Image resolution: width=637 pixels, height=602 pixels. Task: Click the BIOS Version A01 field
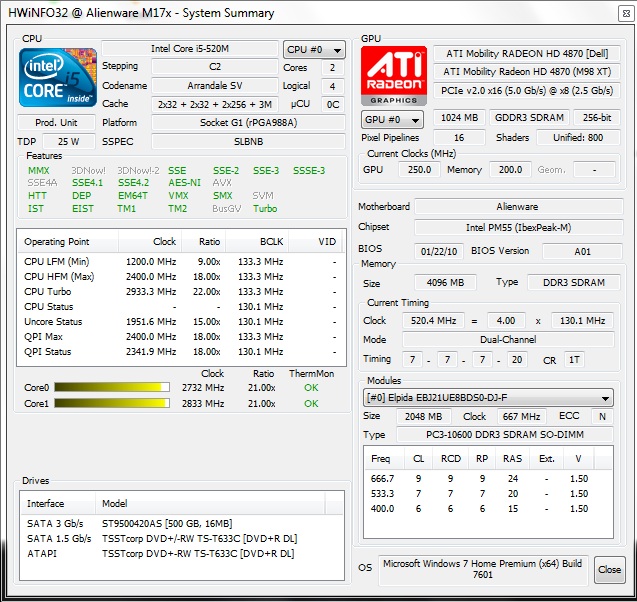click(582, 251)
